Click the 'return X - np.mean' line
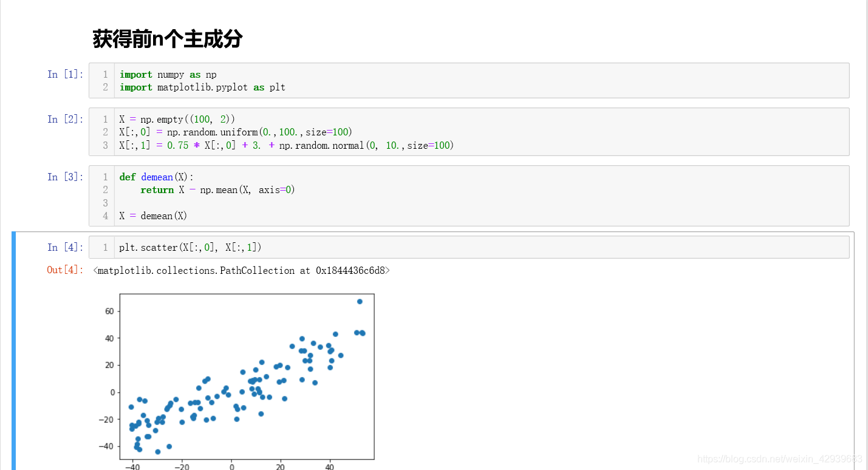Image resolution: width=868 pixels, height=470 pixels. click(x=217, y=190)
